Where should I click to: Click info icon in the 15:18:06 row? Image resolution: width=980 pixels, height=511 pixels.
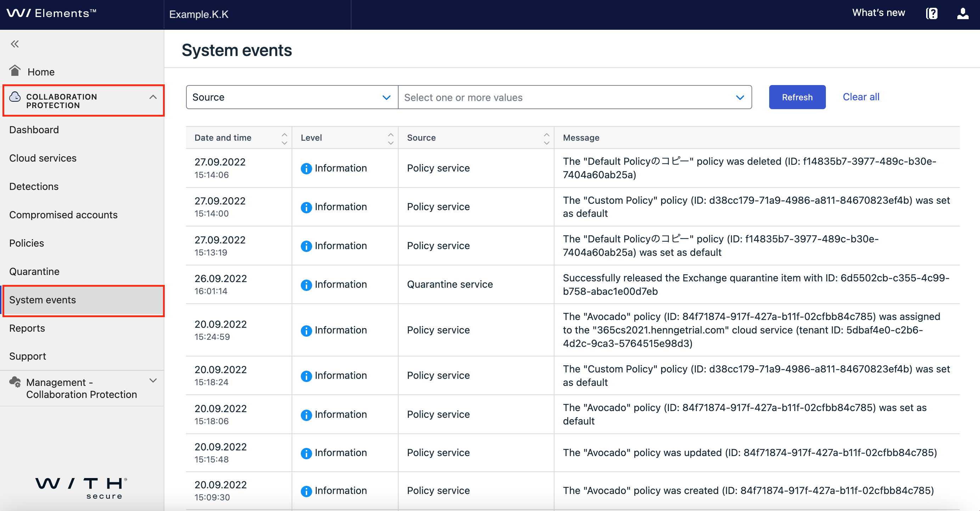point(306,415)
